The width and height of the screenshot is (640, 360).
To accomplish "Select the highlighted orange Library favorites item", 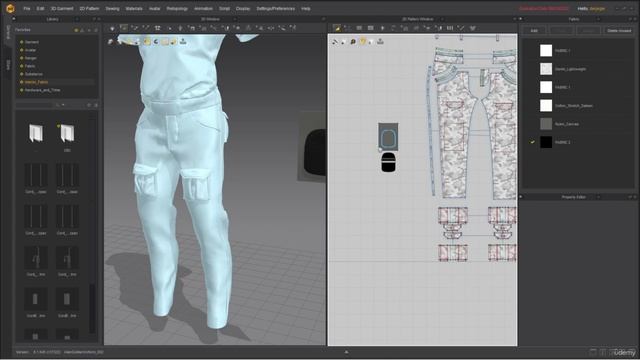I will (x=36, y=82).
